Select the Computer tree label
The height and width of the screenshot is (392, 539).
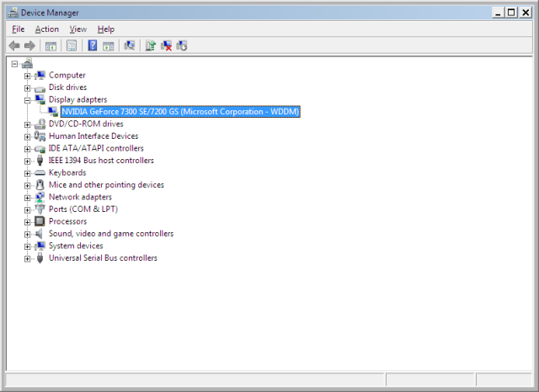tap(67, 75)
